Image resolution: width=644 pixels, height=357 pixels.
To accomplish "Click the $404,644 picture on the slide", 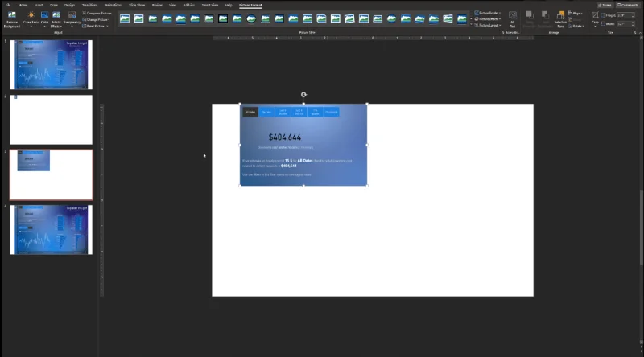I will click(x=303, y=145).
